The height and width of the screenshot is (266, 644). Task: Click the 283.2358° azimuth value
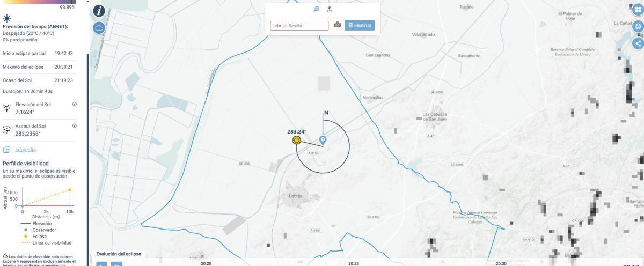[x=27, y=134]
